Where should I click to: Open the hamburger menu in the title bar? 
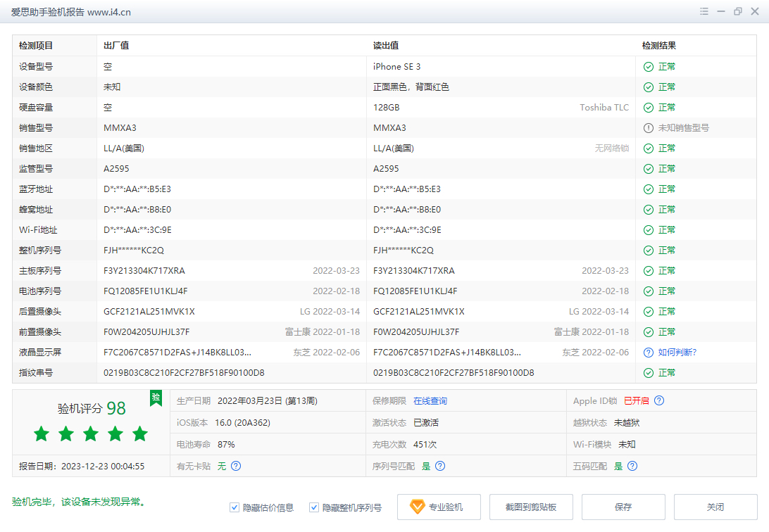tap(703, 11)
